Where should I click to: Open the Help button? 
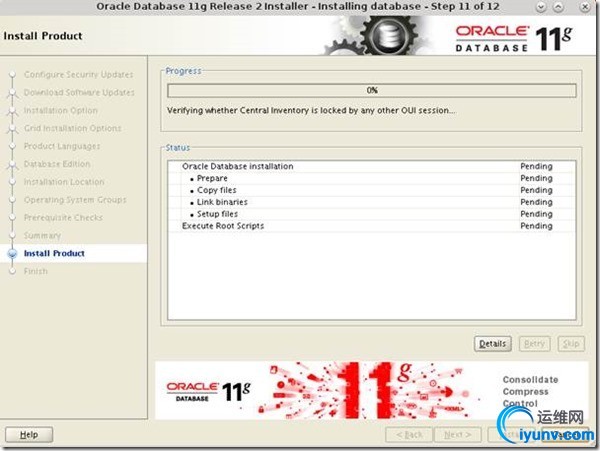29,435
